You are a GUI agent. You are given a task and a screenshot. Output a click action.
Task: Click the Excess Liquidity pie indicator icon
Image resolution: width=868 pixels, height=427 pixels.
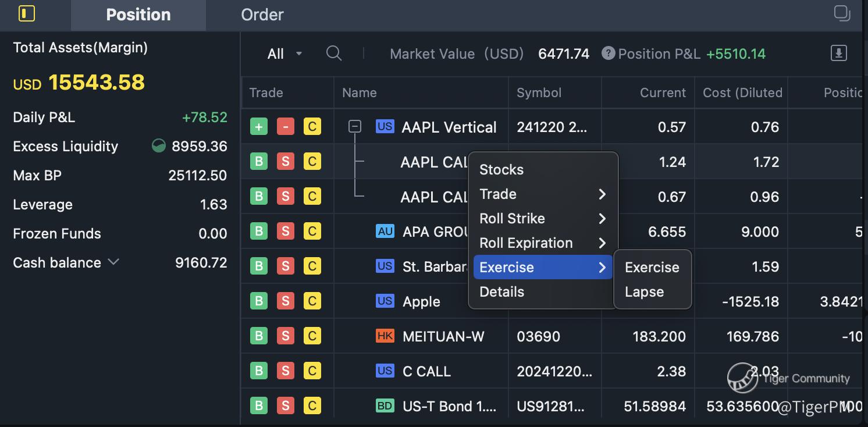tap(158, 146)
